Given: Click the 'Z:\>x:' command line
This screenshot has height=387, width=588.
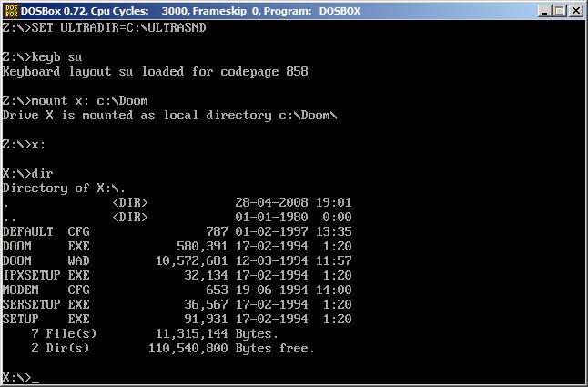Looking at the screenshot, I should coord(24,145).
